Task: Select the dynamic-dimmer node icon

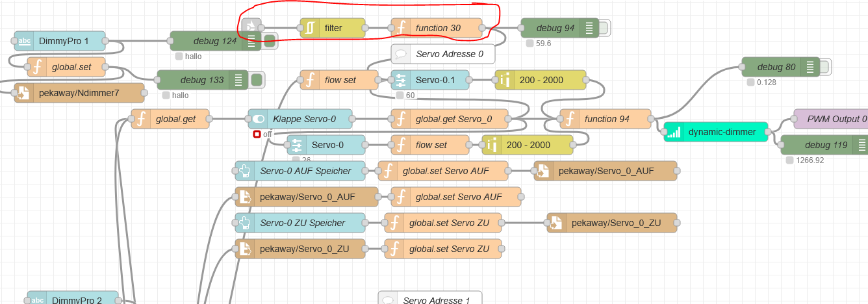Action: [x=674, y=132]
